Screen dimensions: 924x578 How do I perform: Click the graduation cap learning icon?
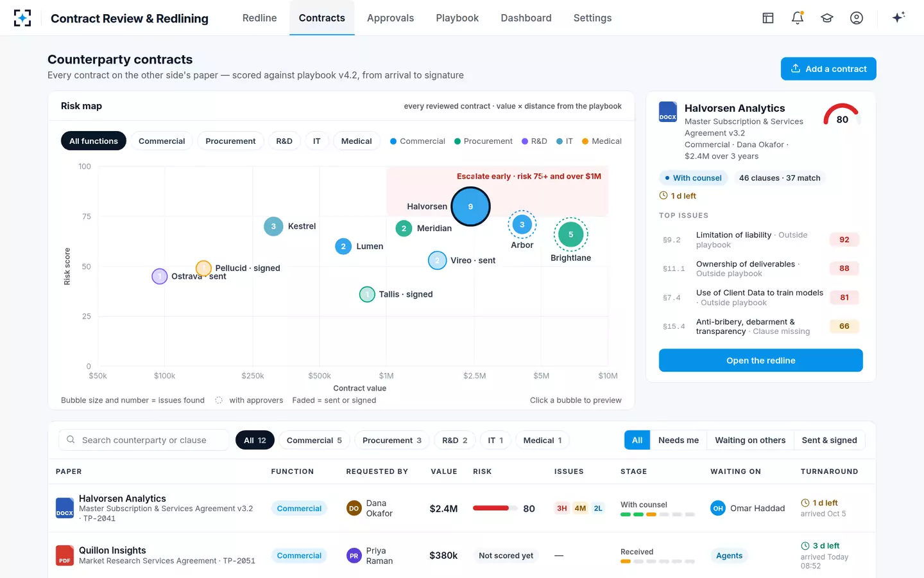(827, 18)
